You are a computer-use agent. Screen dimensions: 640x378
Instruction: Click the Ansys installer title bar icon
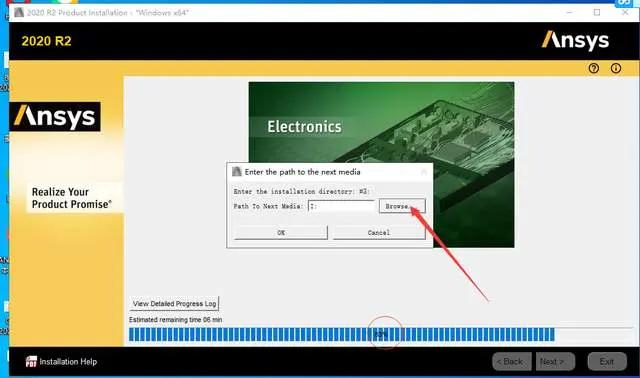point(19,12)
